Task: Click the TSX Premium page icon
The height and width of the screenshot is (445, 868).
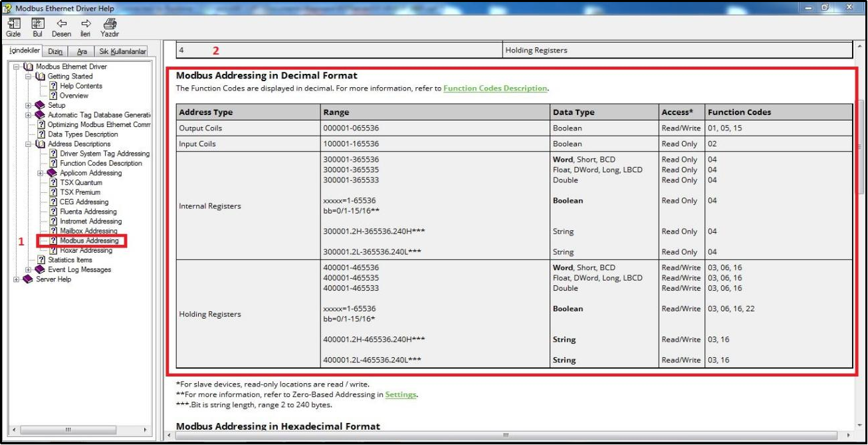Action: [54, 192]
